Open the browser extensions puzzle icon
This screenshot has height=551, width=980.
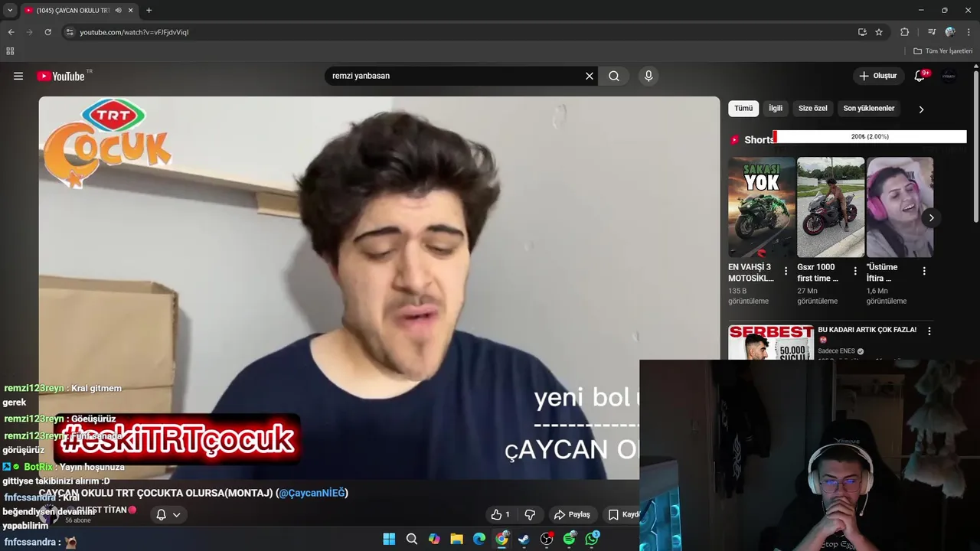pyautogui.click(x=904, y=32)
